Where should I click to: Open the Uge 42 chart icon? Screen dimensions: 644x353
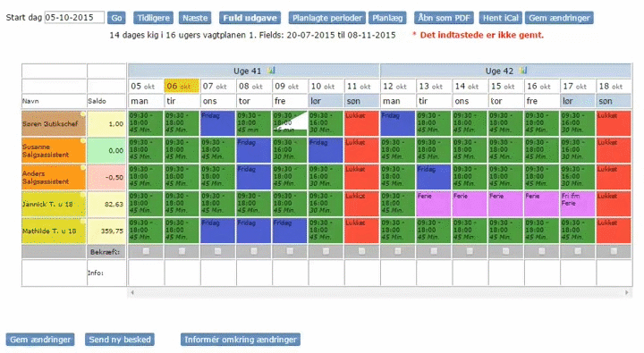(523, 71)
